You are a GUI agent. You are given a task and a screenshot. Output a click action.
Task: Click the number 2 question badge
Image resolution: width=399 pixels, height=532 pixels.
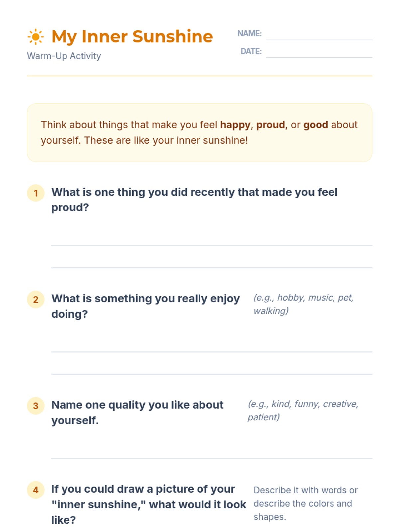(36, 299)
